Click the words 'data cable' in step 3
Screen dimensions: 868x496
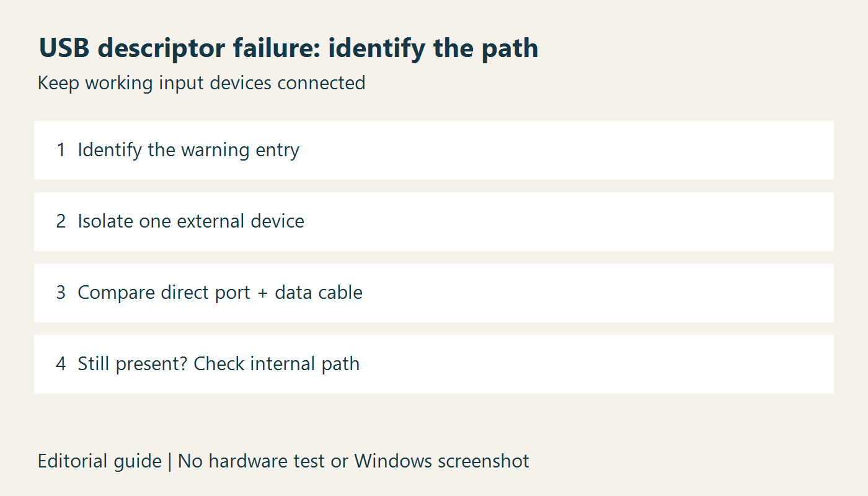click(x=319, y=293)
